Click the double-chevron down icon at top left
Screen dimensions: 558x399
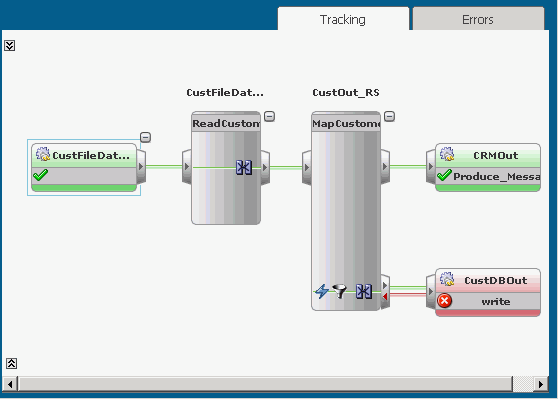[10, 46]
